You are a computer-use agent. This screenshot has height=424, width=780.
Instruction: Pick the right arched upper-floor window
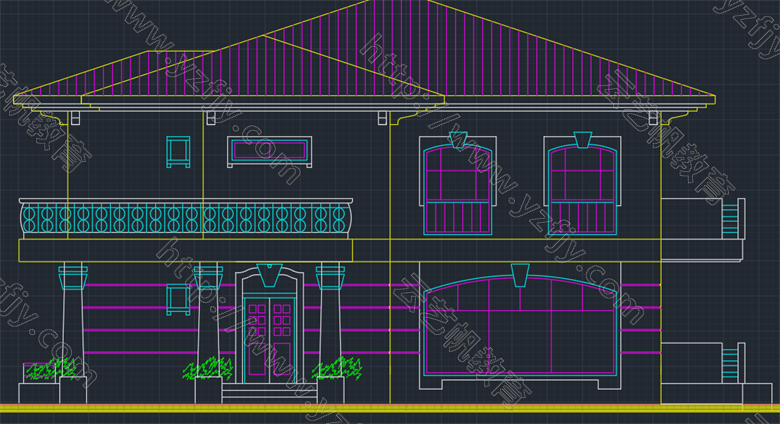583,189
